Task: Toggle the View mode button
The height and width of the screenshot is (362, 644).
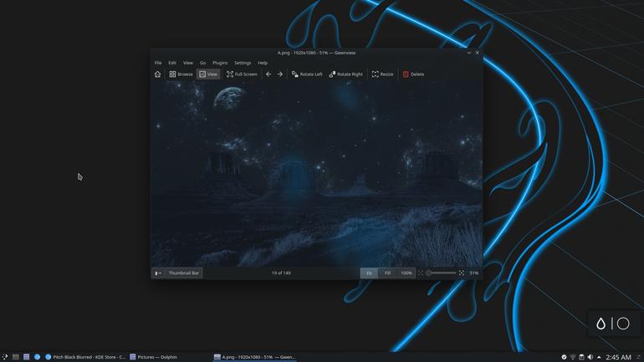Action: coord(208,74)
